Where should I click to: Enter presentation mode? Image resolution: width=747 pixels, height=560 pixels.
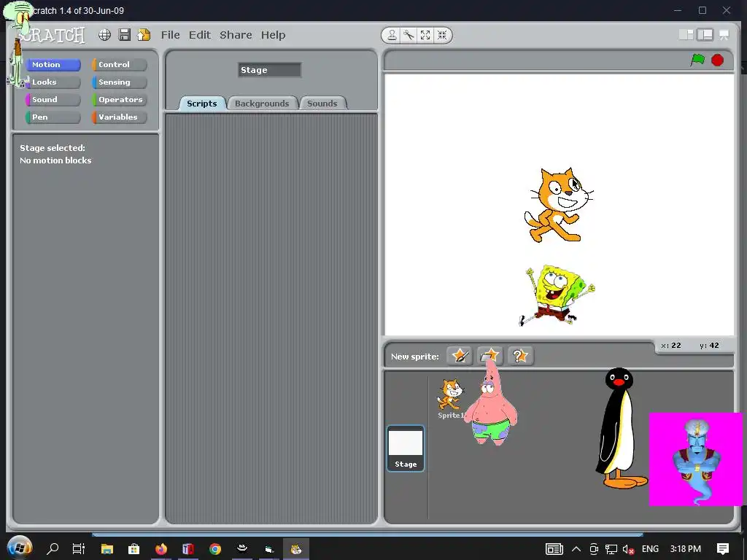pyautogui.click(x=724, y=35)
